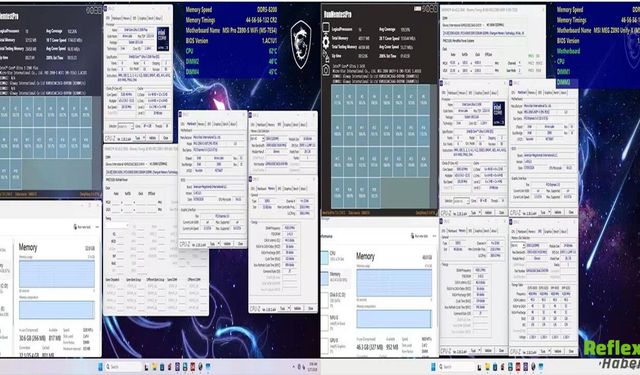Click Windows Start button on left-hand taskbar

(100, 367)
